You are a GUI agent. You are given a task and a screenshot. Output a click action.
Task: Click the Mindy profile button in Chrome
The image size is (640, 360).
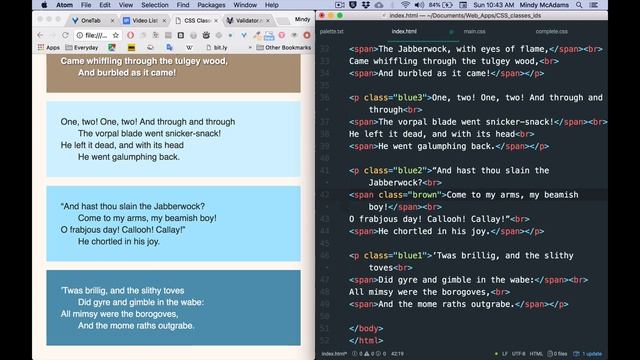point(302,19)
